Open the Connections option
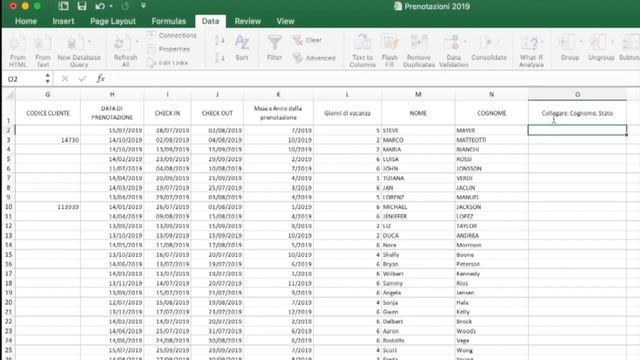The image size is (640, 360). [172, 36]
